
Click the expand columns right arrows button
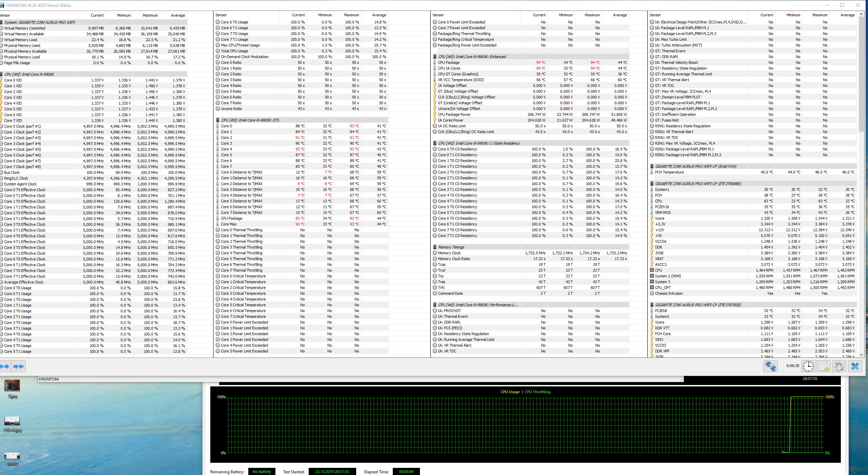(x=5, y=366)
